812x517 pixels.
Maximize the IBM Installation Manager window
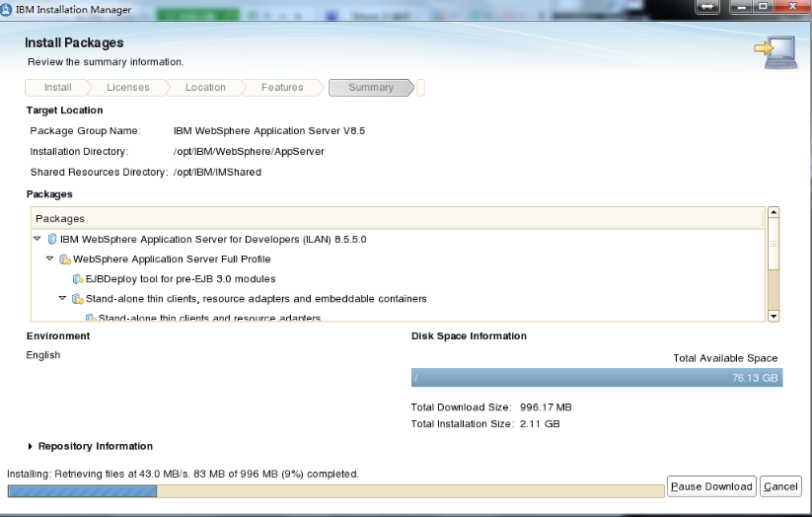[x=763, y=7]
